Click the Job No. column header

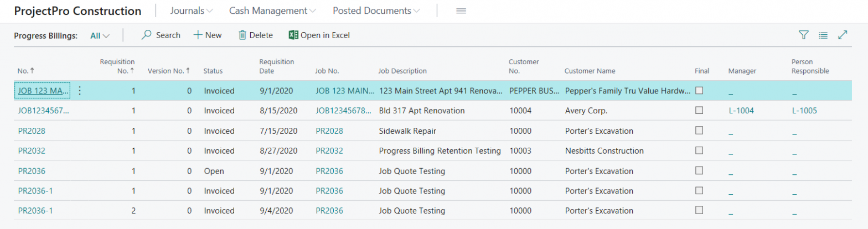pyautogui.click(x=327, y=71)
